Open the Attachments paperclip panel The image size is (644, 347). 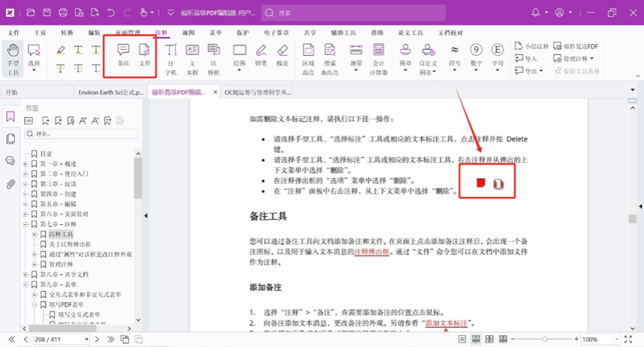10,184
